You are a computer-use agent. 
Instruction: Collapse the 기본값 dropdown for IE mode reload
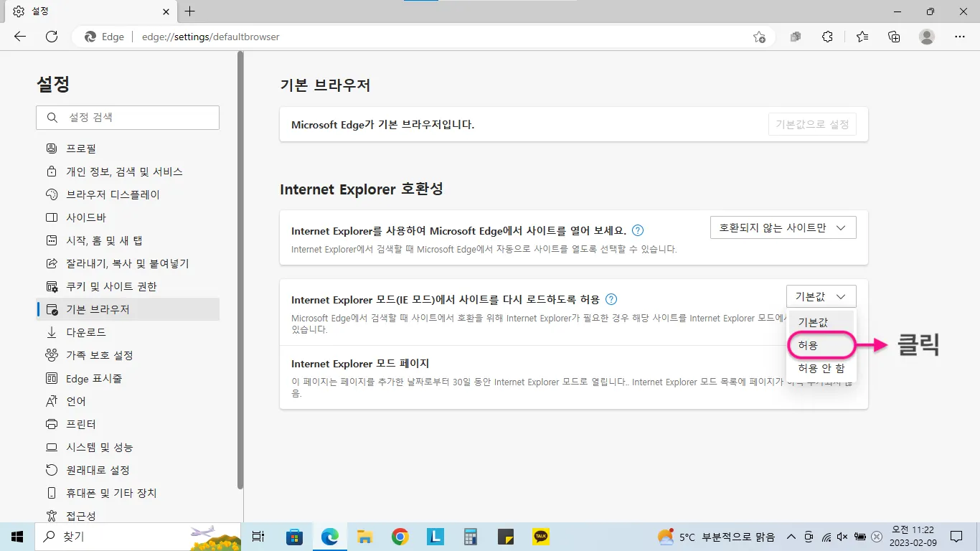click(821, 296)
